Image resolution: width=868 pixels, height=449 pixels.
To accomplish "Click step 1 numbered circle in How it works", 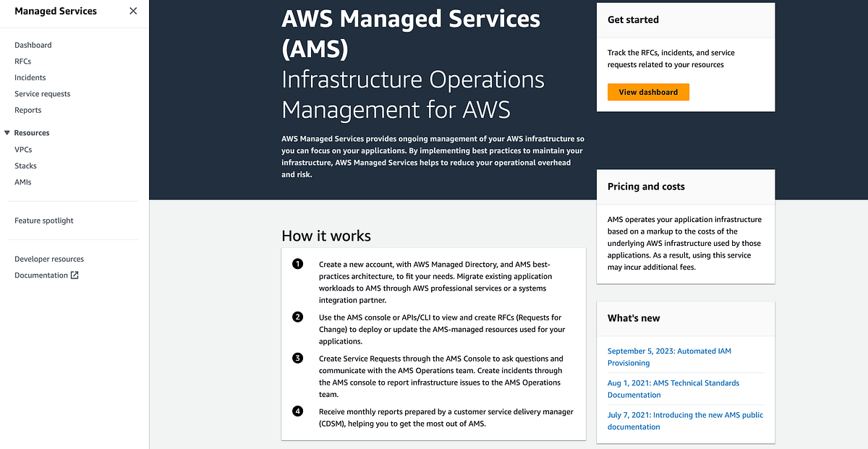I will pyautogui.click(x=297, y=264).
